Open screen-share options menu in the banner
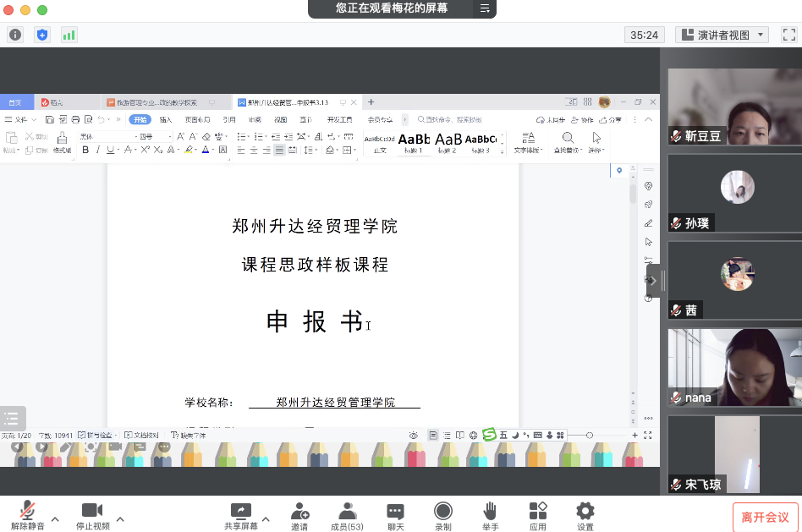802x532 pixels. [x=485, y=8]
